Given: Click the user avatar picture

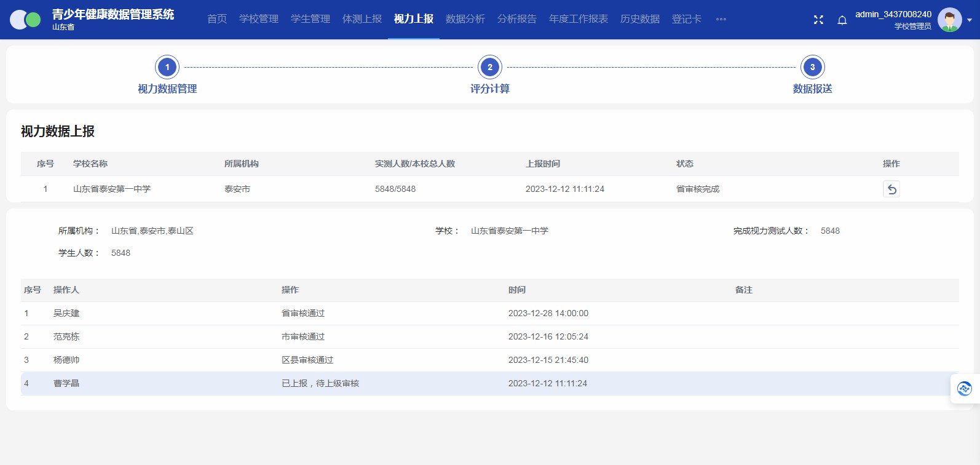Looking at the screenshot, I should [949, 20].
